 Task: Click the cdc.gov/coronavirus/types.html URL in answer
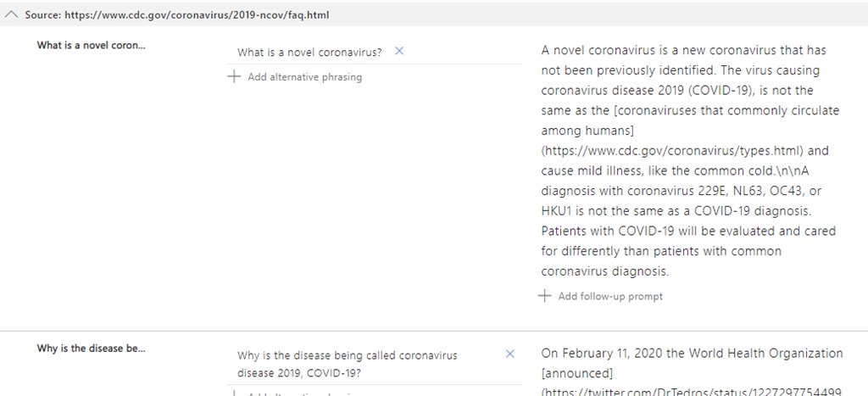[x=673, y=151]
